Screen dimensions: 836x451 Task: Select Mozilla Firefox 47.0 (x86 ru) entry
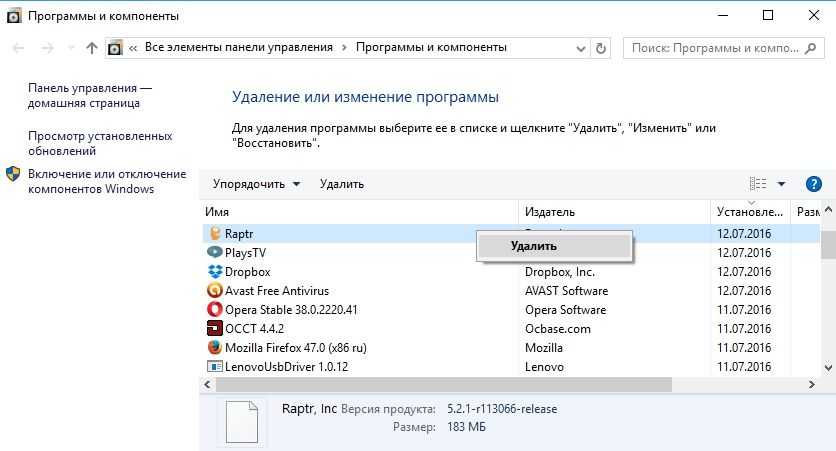coord(296,348)
